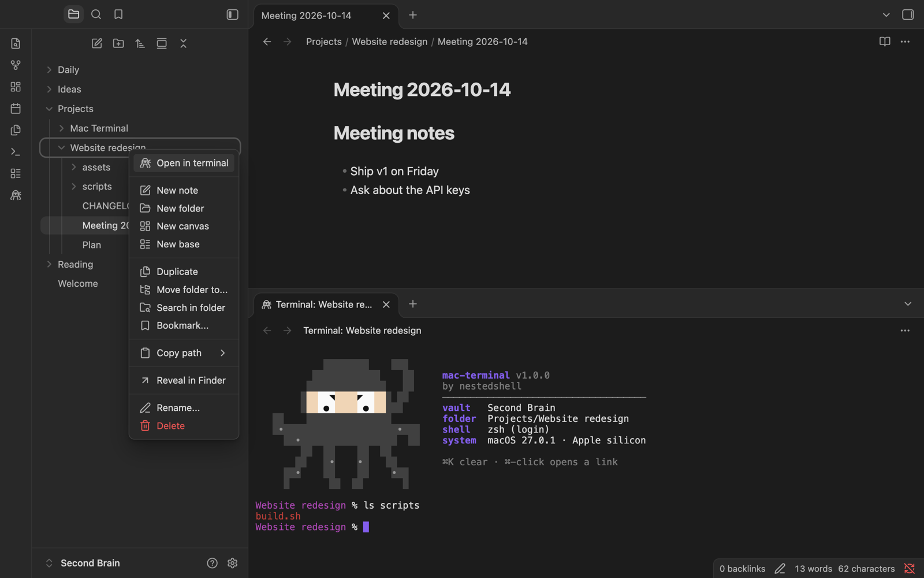The height and width of the screenshot is (578, 924).
Task: Select Reveal in Finder
Action: pos(184,380)
